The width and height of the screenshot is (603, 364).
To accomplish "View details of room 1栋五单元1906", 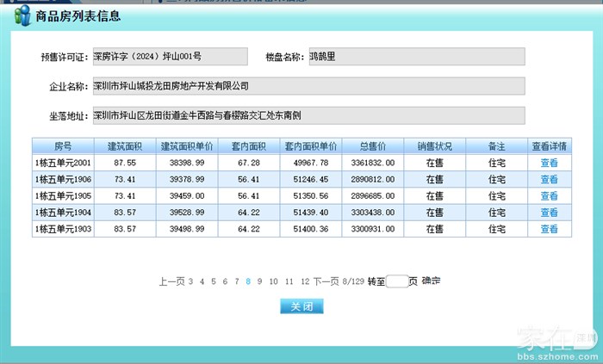I will coord(549,179).
